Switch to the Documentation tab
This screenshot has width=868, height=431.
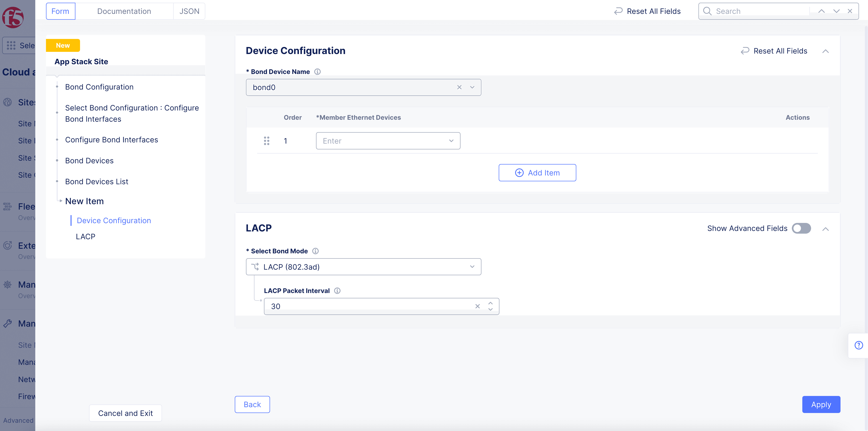point(124,11)
